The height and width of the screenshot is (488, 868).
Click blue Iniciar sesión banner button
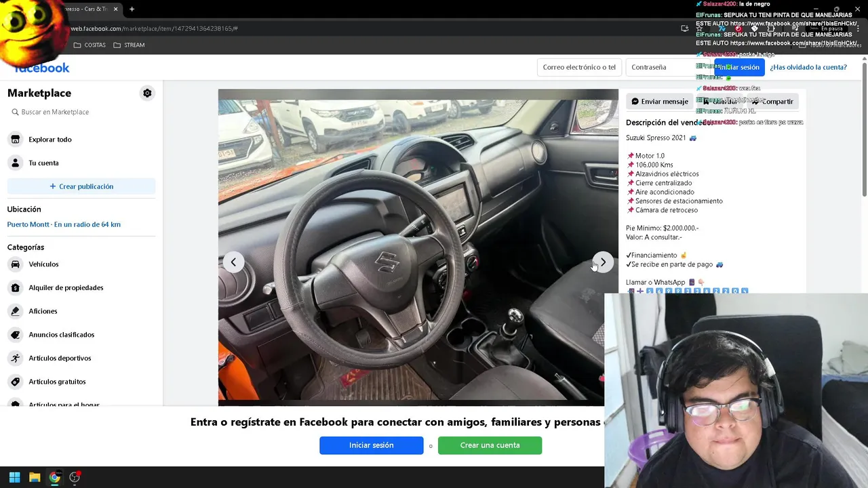tap(372, 445)
